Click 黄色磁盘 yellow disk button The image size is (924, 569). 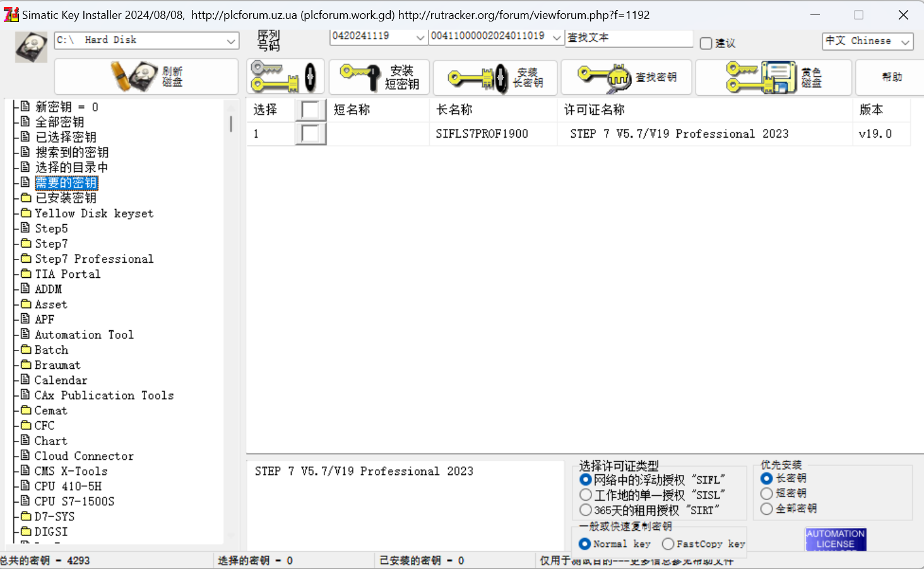click(774, 78)
